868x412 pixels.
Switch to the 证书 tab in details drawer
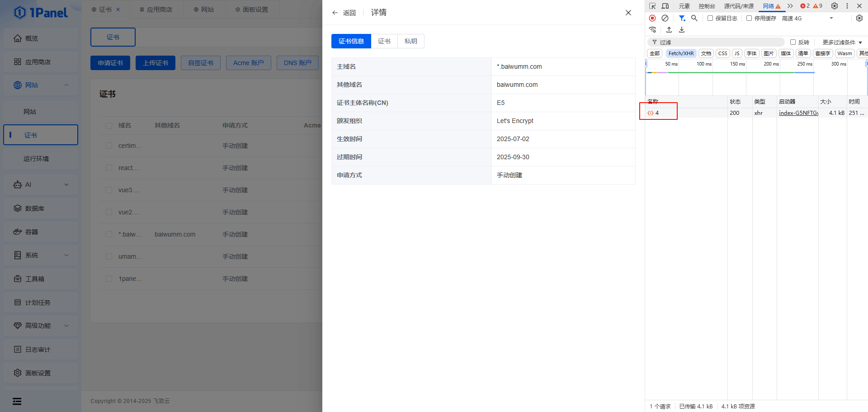tap(384, 41)
